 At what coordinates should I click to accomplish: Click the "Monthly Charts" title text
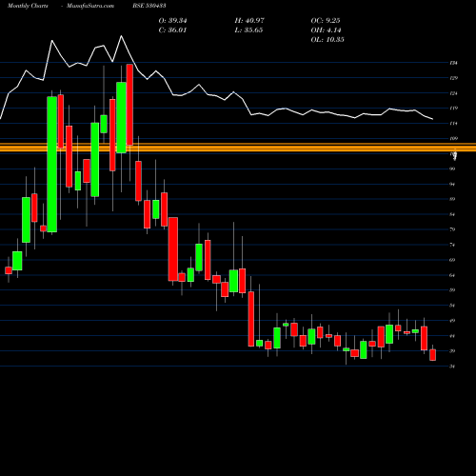28,6
